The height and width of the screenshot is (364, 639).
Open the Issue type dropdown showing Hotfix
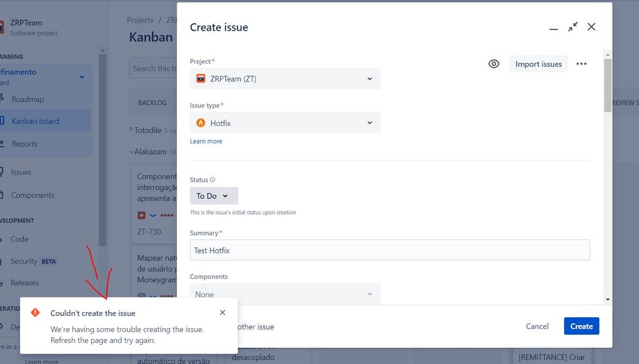tap(285, 123)
